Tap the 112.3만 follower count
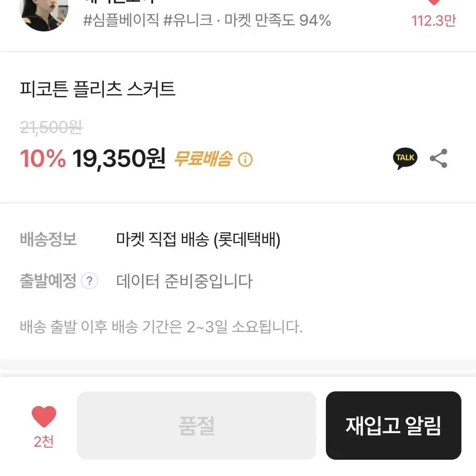Screen dimensions: 476x476 pyautogui.click(x=434, y=21)
